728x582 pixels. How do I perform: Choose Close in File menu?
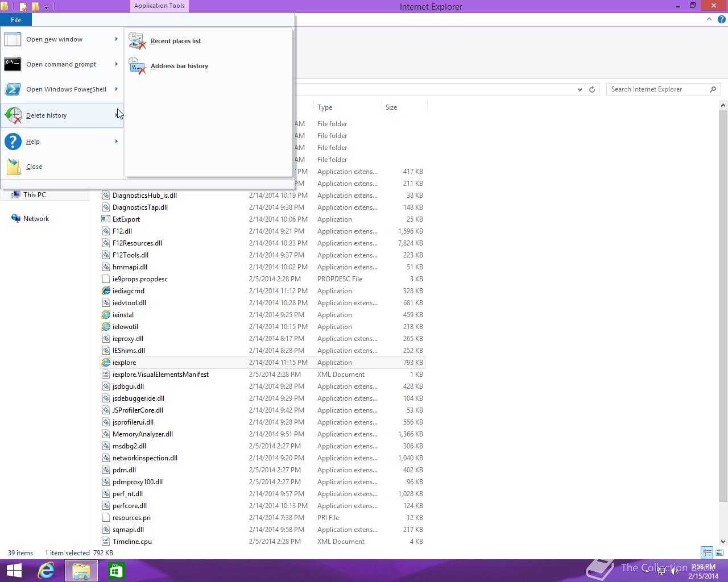click(62, 167)
